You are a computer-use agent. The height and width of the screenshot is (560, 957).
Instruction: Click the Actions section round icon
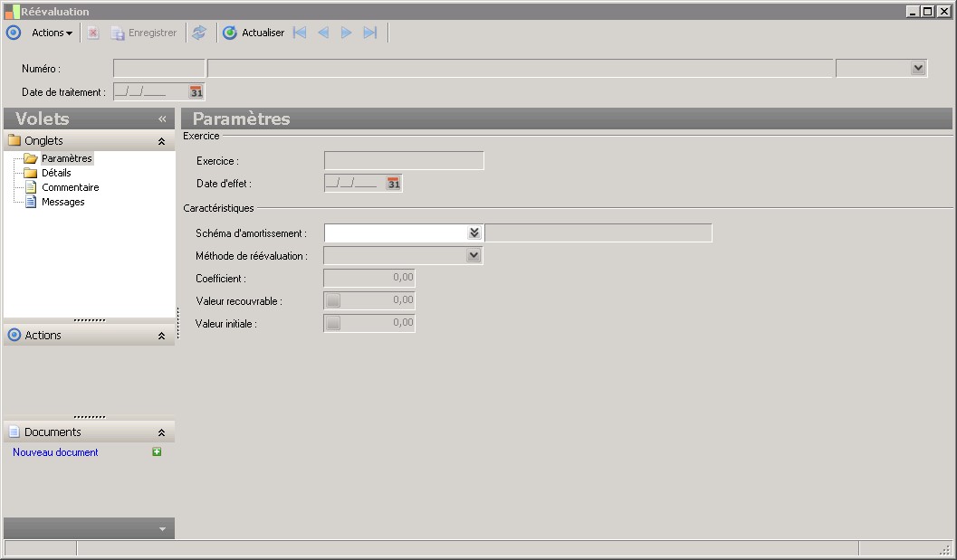click(14, 335)
